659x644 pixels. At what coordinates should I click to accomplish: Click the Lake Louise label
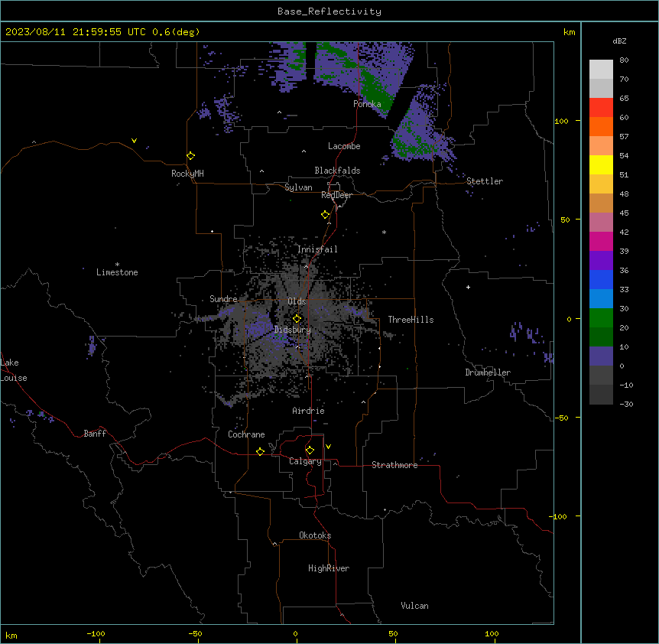pos(14,370)
